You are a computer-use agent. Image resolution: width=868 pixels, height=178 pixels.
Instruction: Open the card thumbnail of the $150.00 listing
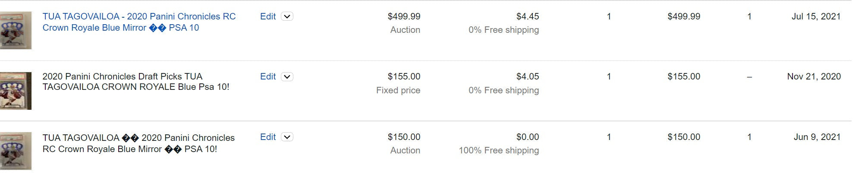(x=16, y=151)
